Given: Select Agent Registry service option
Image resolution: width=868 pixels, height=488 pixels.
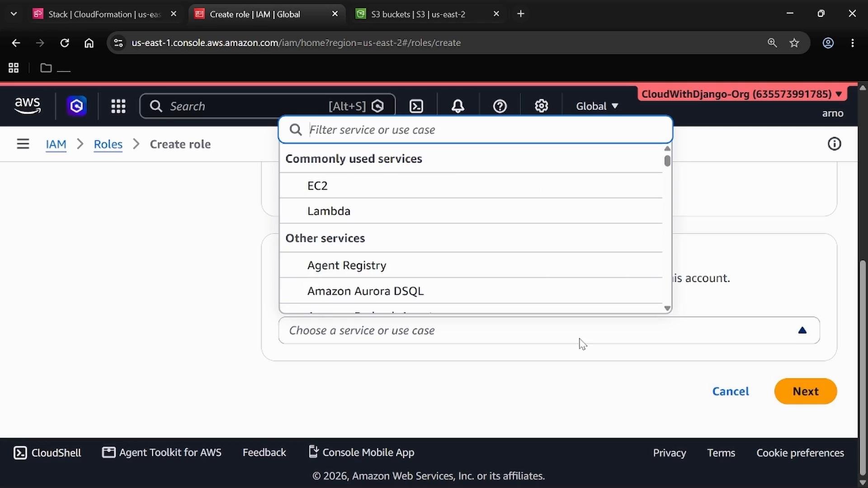Looking at the screenshot, I should click(471, 265).
